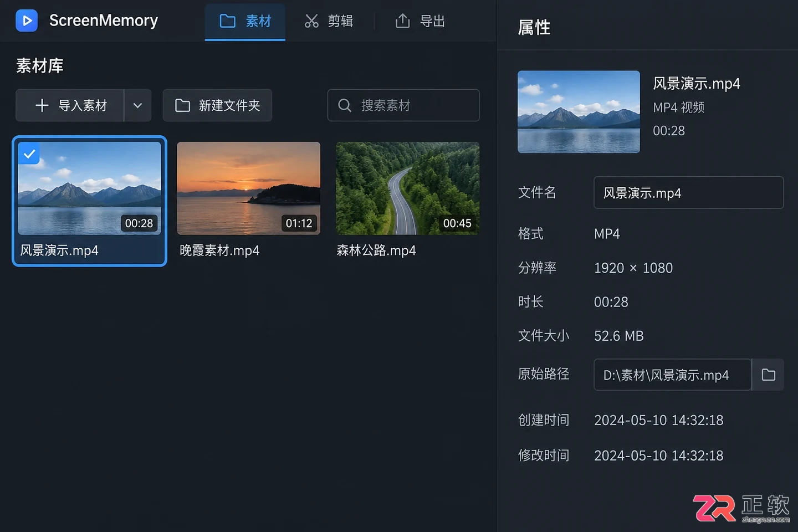Viewport: 798px width, 532px height.
Task: Click the magnifier icon in search box
Action: coord(345,105)
